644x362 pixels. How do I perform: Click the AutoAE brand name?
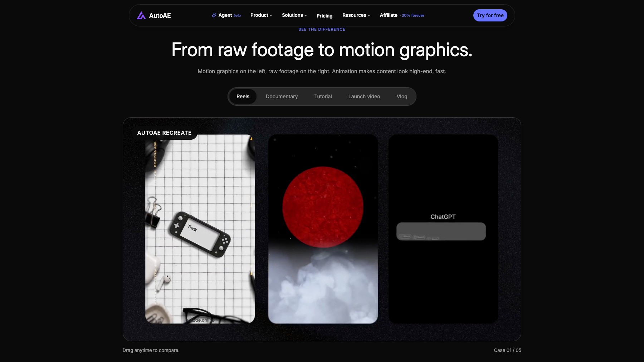click(160, 16)
